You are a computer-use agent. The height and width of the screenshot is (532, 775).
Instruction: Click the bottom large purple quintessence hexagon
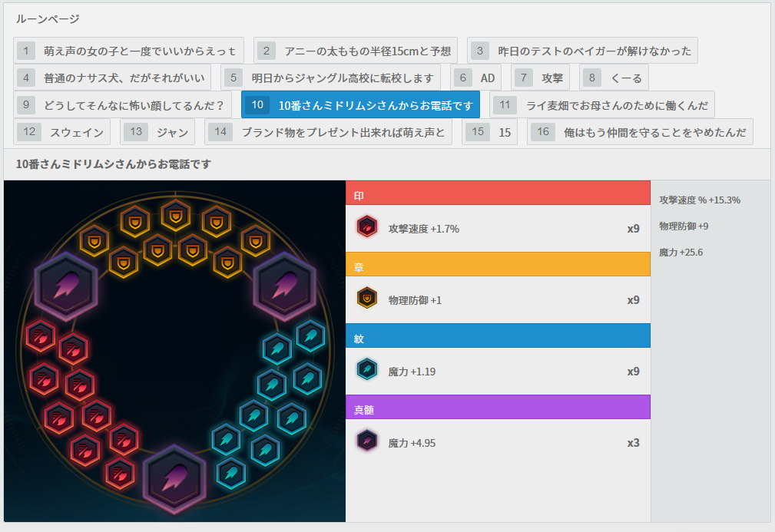tap(174, 479)
